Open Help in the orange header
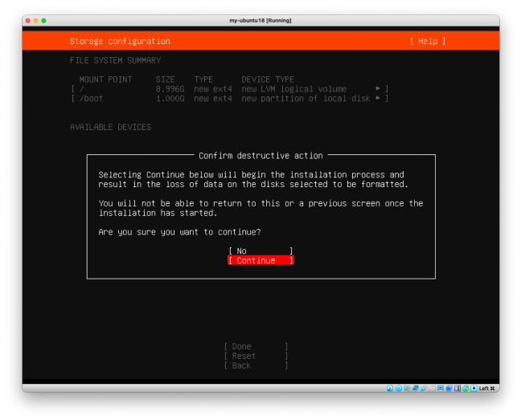This screenshot has width=521, height=420. click(428, 41)
